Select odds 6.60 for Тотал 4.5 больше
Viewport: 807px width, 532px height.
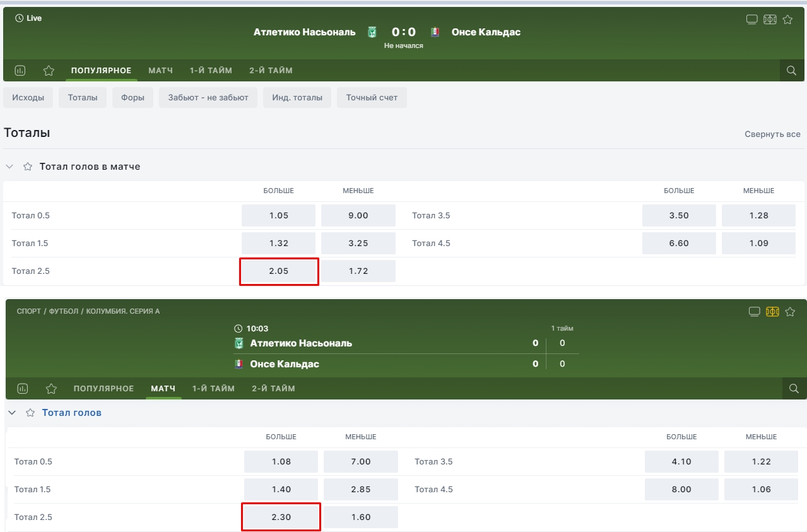click(679, 243)
